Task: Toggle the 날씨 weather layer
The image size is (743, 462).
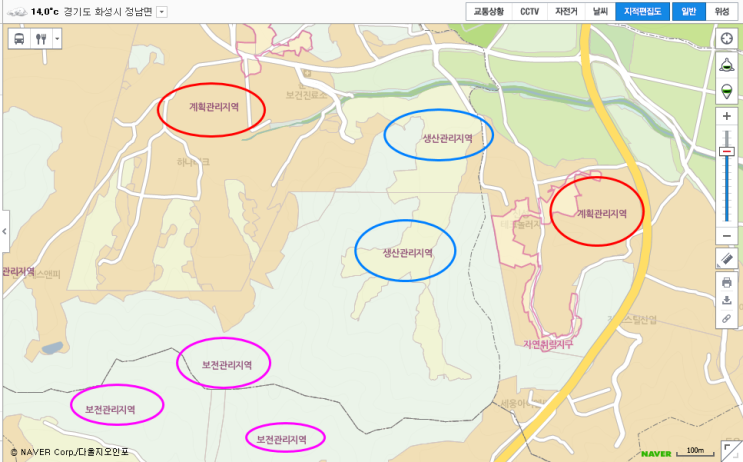Action: click(x=600, y=11)
